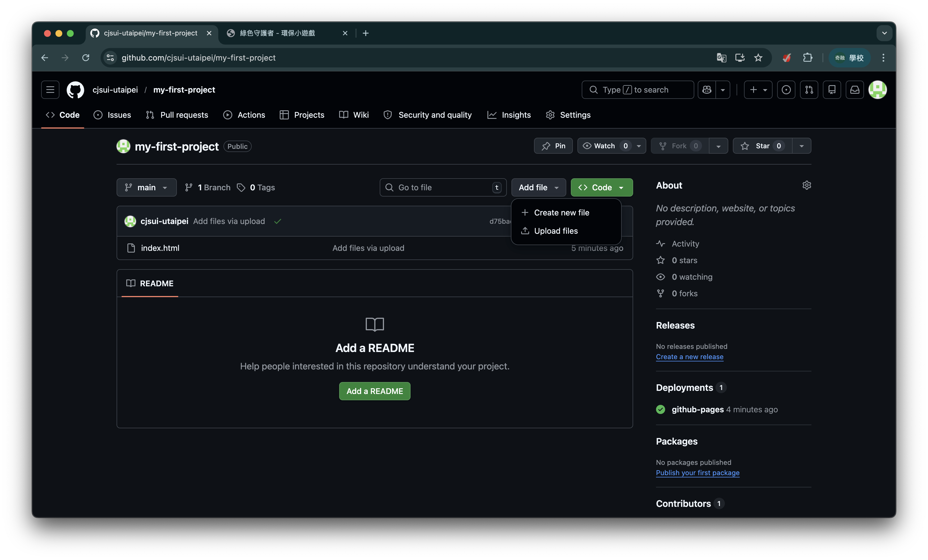928x560 pixels.
Task: Edit About details gear icon
Action: coord(806,185)
